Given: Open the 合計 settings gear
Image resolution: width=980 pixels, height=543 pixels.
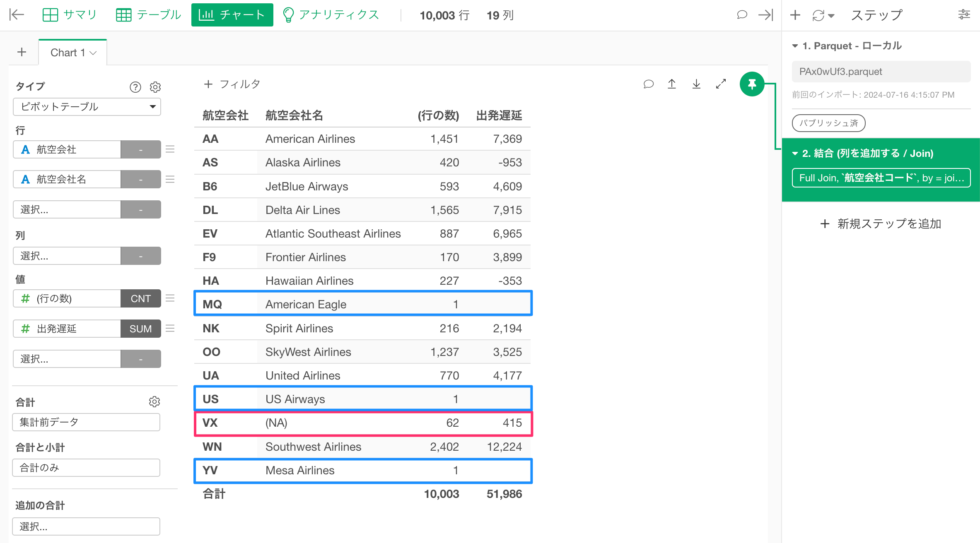Looking at the screenshot, I should [x=154, y=401].
